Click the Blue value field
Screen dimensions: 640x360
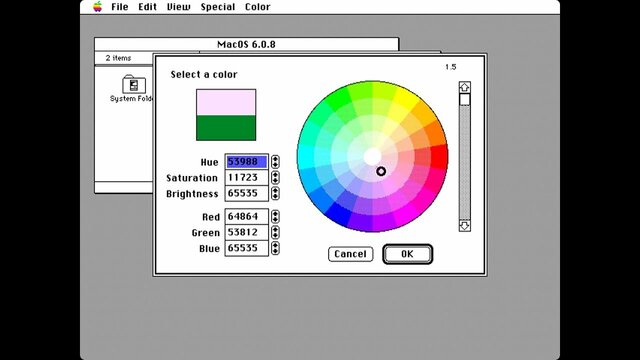pos(247,248)
